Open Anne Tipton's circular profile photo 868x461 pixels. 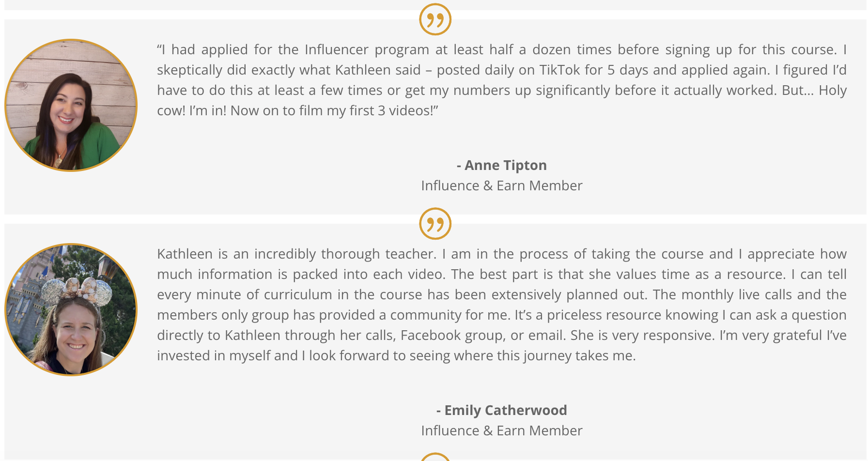(71, 105)
